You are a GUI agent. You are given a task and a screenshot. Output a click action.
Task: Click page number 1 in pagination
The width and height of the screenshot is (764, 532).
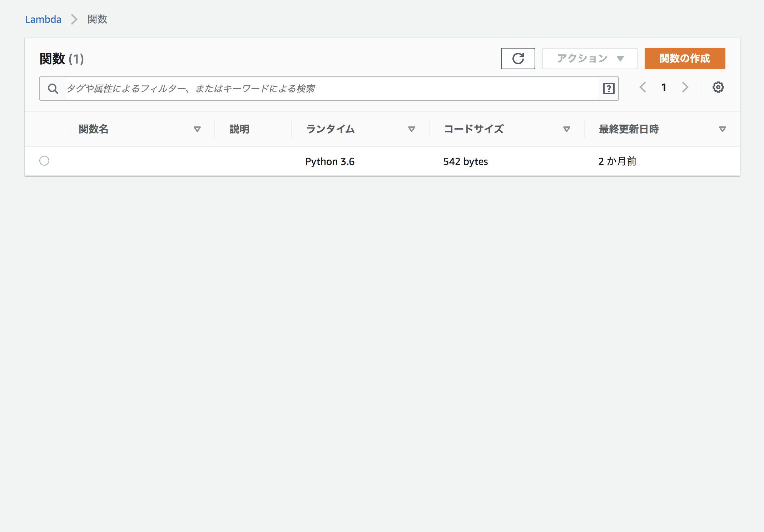pos(664,87)
